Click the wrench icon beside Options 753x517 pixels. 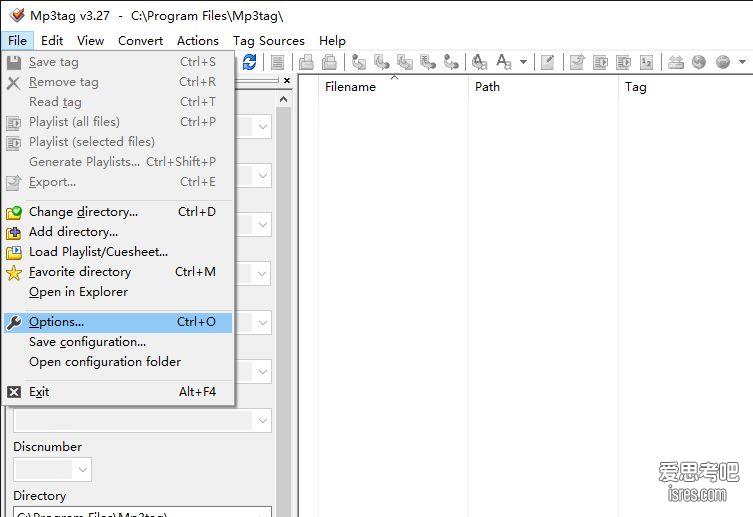coord(13,322)
